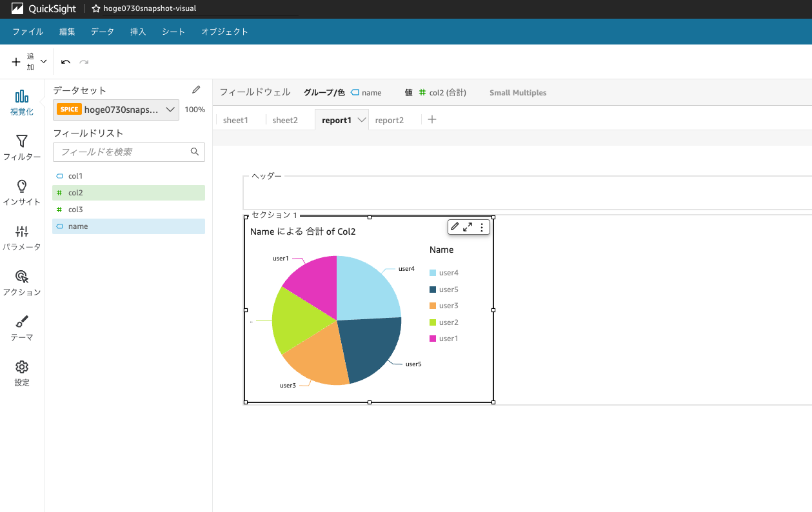
Task: Expand the pie chart to fullscreen
Action: 468,226
